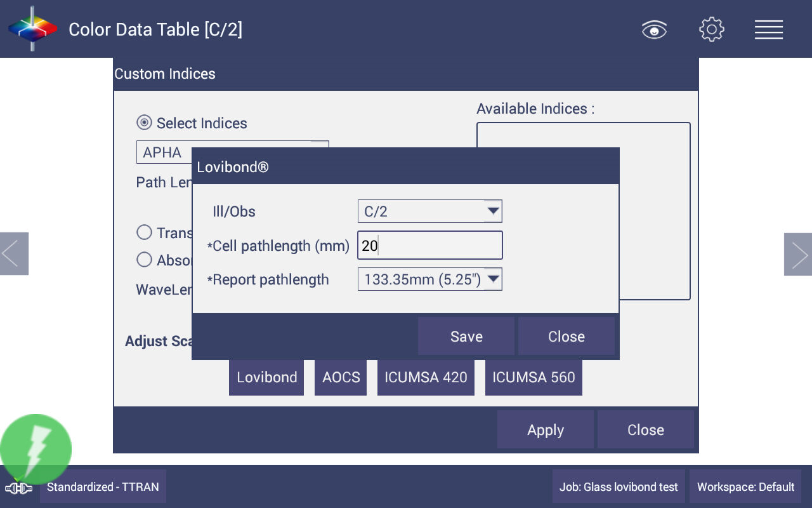Image resolution: width=812 pixels, height=508 pixels.
Task: Click the ICUMSA 560 button
Action: click(x=534, y=377)
